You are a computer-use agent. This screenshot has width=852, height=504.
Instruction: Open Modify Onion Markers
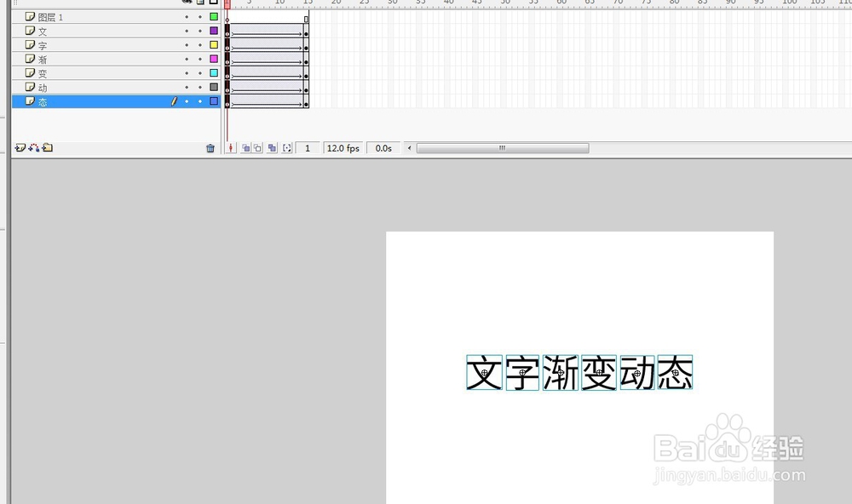[286, 147]
